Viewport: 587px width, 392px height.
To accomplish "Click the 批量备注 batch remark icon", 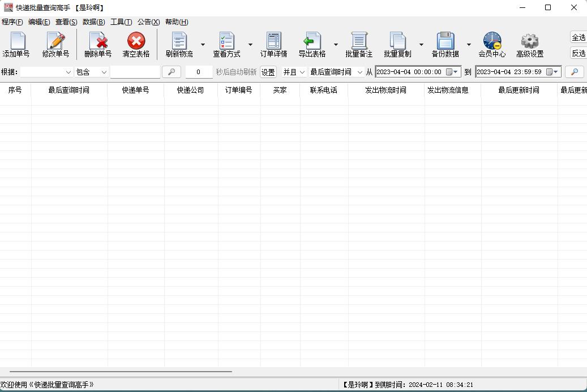I will point(359,45).
